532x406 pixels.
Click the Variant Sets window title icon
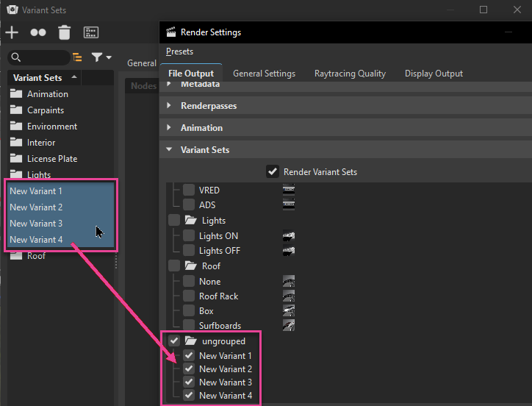pos(12,10)
